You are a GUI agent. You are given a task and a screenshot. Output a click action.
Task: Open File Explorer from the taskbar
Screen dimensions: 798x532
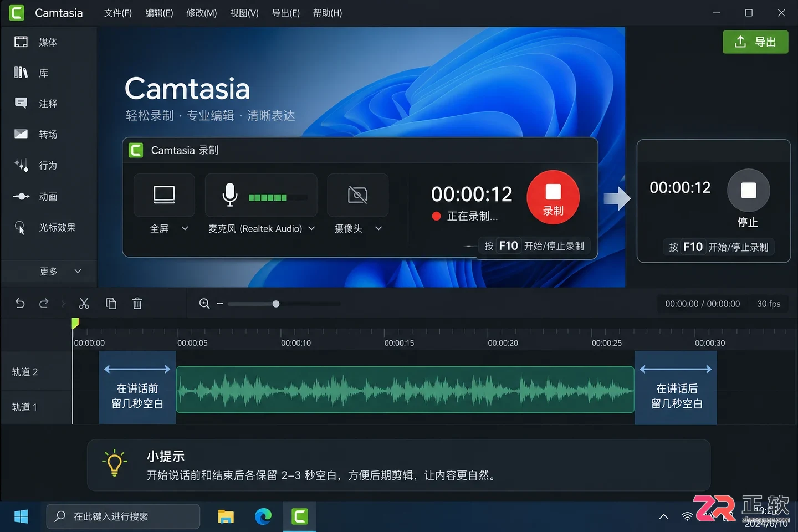tap(226, 516)
